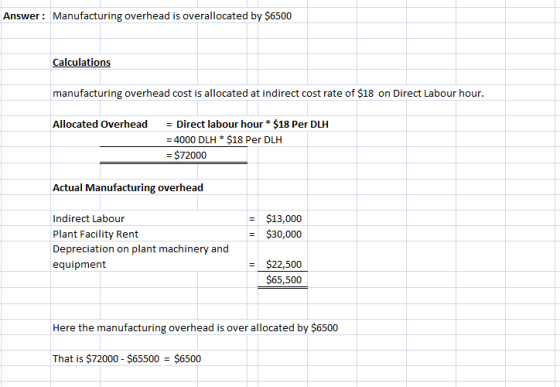This screenshot has height=387, width=560.
Task: Click the equals sign beside Plant Facility Rent
Action: coord(252,235)
